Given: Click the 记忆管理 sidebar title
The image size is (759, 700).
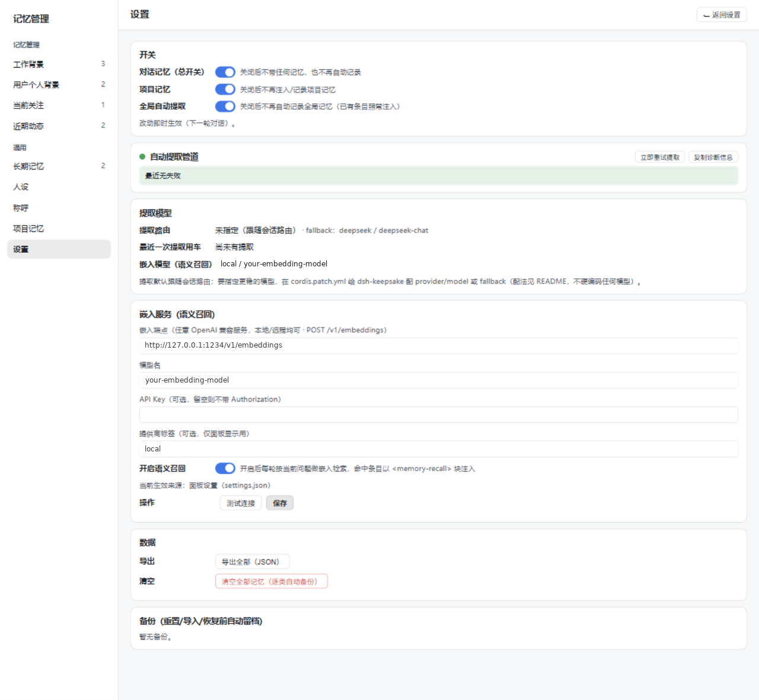Looking at the screenshot, I should coord(31,19).
